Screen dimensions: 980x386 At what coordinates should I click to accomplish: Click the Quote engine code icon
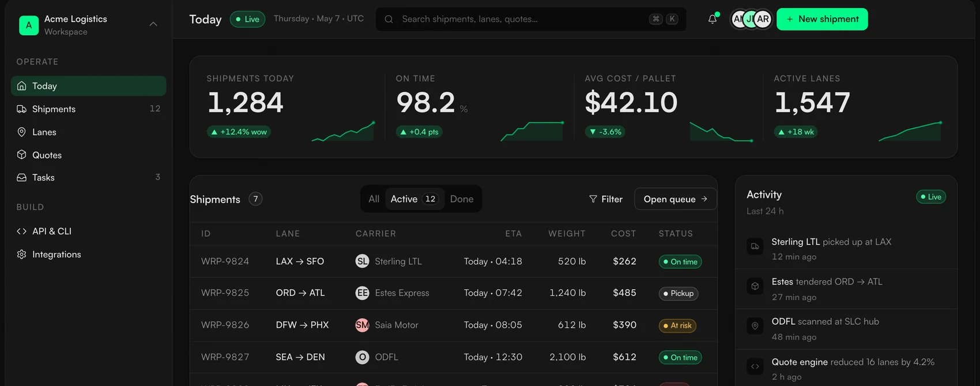click(x=755, y=366)
